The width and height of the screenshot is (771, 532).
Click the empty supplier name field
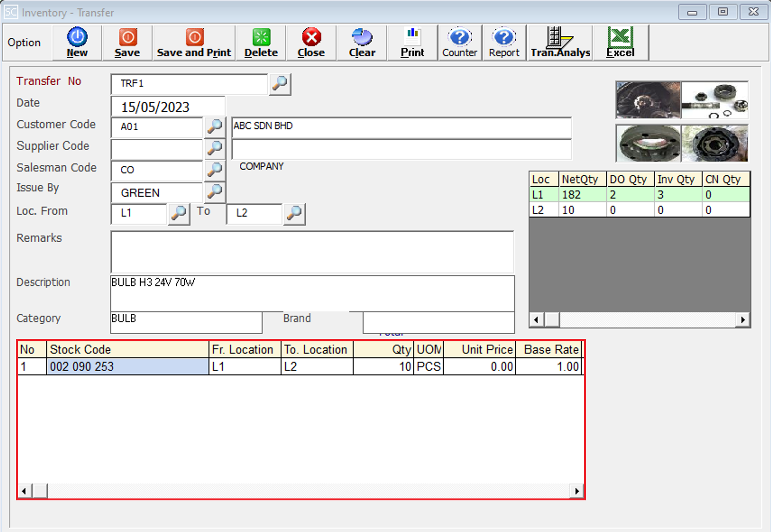tap(401, 149)
